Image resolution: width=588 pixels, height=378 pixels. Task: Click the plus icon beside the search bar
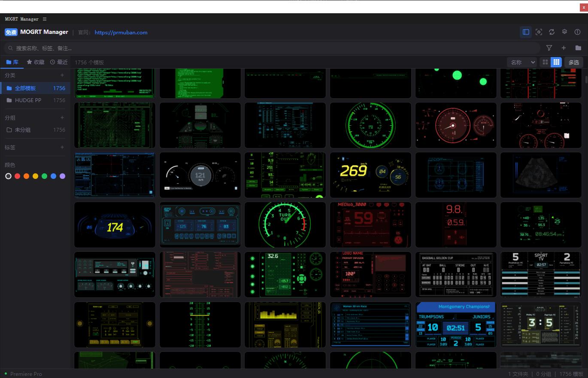[564, 48]
